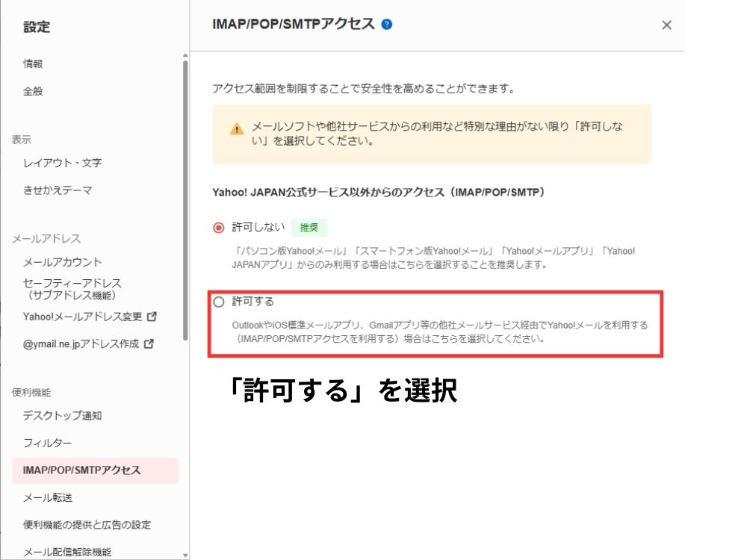747x560 pixels.
Task: Open 便利機能の提供と広告の設定
Action: coord(87,525)
